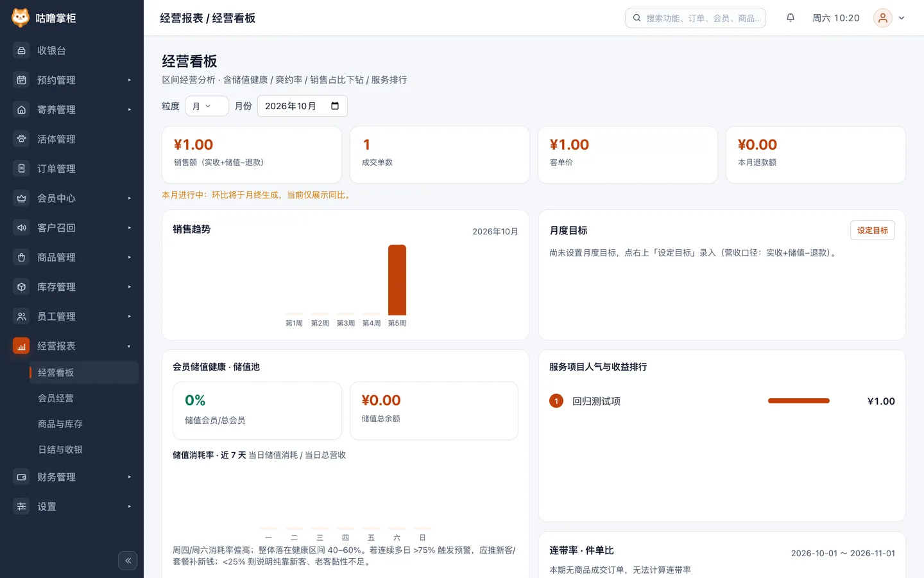Viewport: 924px width, 578px height.
Task: Expand the 预约管理 submenu arrow
Action: pos(130,80)
